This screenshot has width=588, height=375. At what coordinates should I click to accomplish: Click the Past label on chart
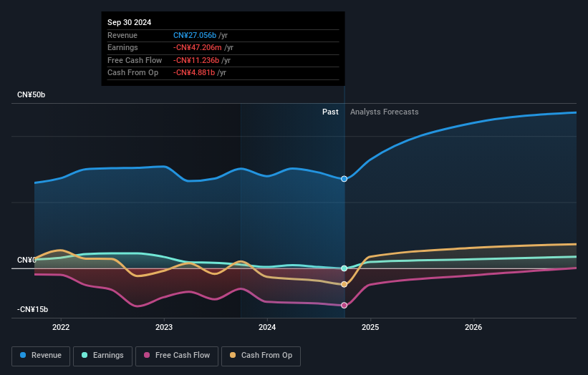330,112
